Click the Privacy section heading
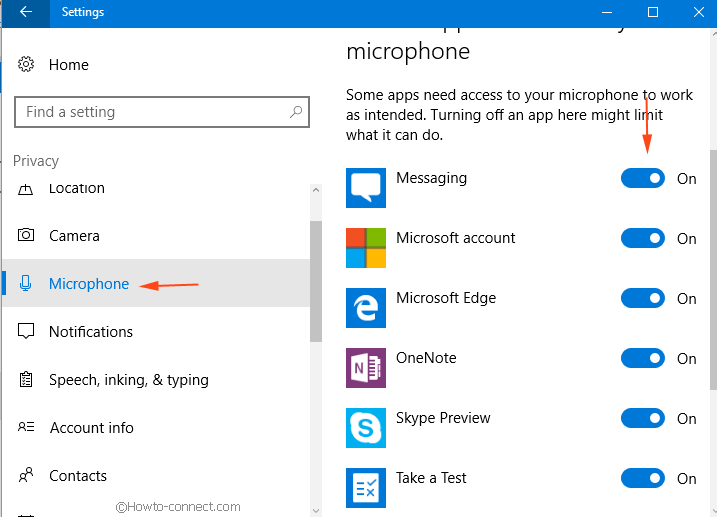 pyautogui.click(x=36, y=161)
